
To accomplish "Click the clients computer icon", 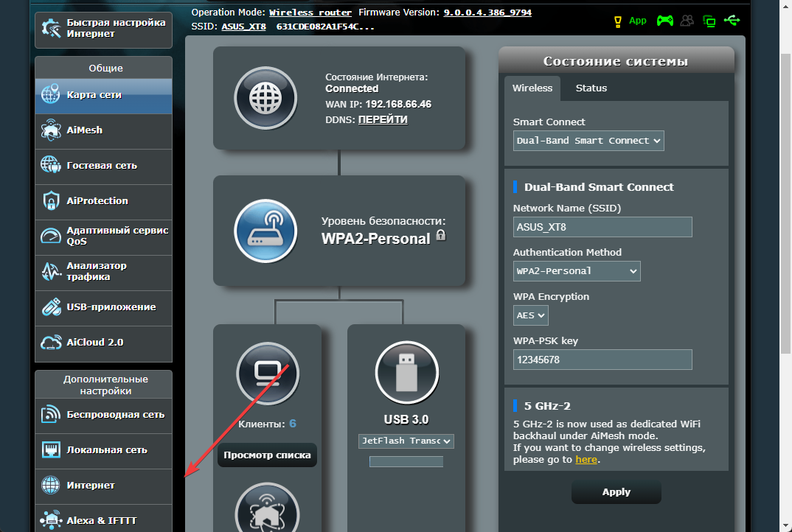I will [x=268, y=374].
